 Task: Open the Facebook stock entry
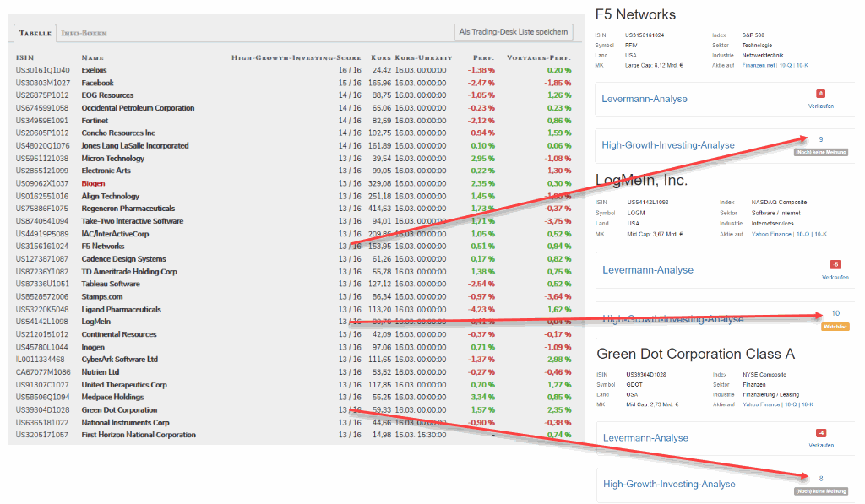tap(98, 83)
